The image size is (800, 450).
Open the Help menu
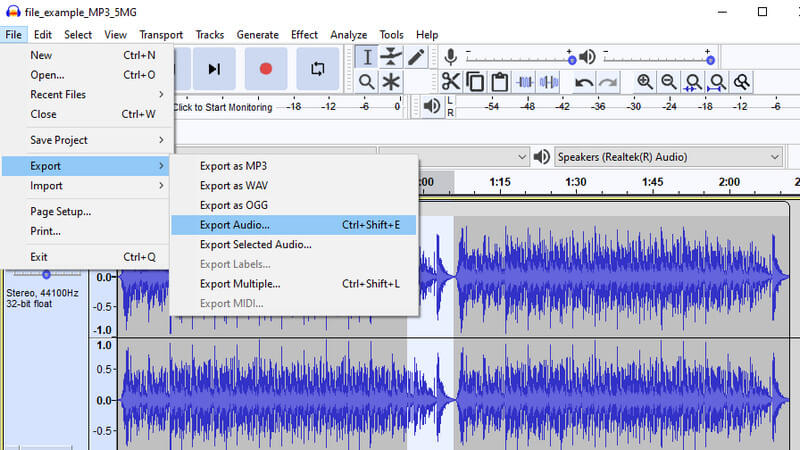pyautogui.click(x=427, y=35)
